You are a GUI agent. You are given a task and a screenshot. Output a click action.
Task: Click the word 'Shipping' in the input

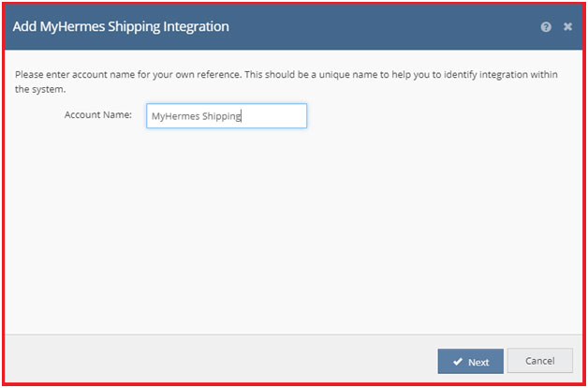click(x=221, y=117)
